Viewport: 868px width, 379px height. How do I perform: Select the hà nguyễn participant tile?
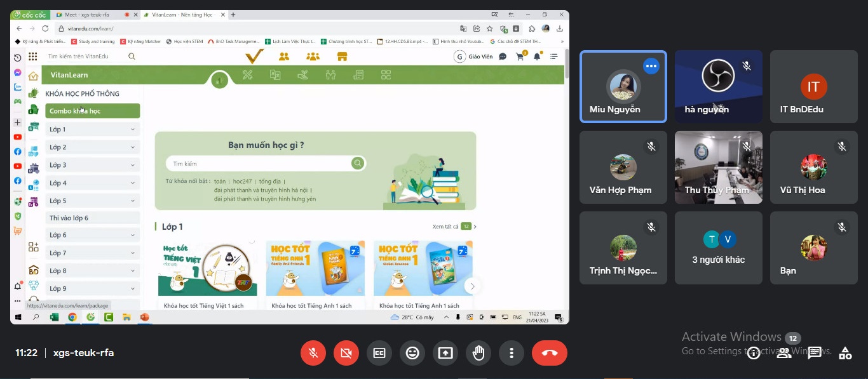719,86
